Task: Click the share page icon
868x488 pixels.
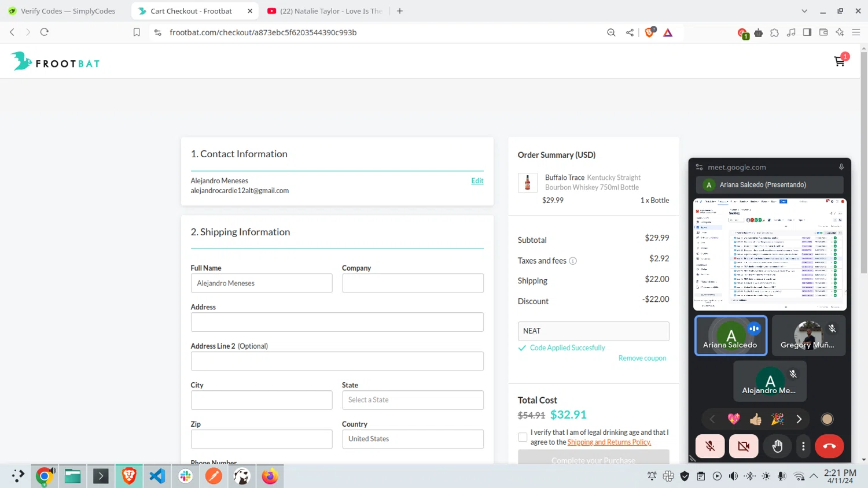Action: [x=630, y=32]
